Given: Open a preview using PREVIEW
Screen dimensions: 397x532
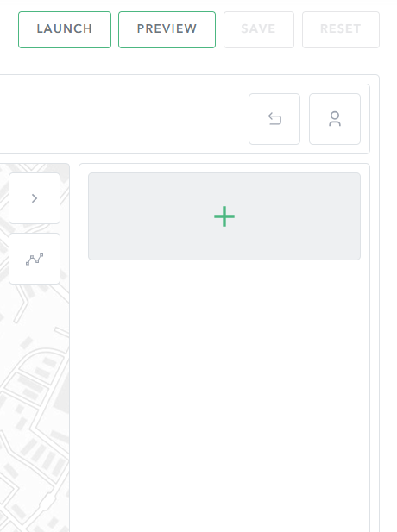Looking at the screenshot, I should pyautogui.click(x=167, y=29).
